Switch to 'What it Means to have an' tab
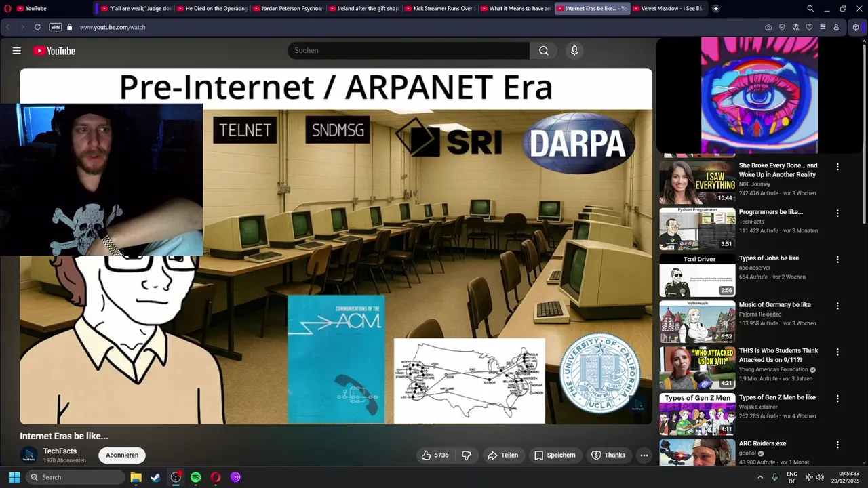Screen dimensions: 868x488 tap(515, 9)
